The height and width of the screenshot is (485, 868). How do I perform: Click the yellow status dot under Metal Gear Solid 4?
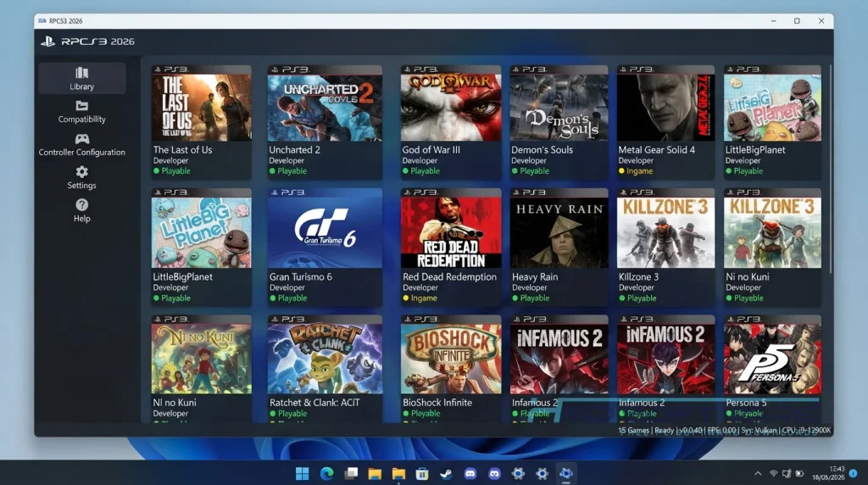621,171
